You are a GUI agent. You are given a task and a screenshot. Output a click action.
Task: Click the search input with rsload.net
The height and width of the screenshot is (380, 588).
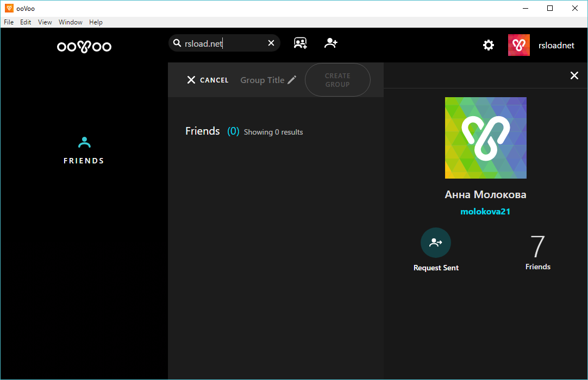pyautogui.click(x=224, y=43)
